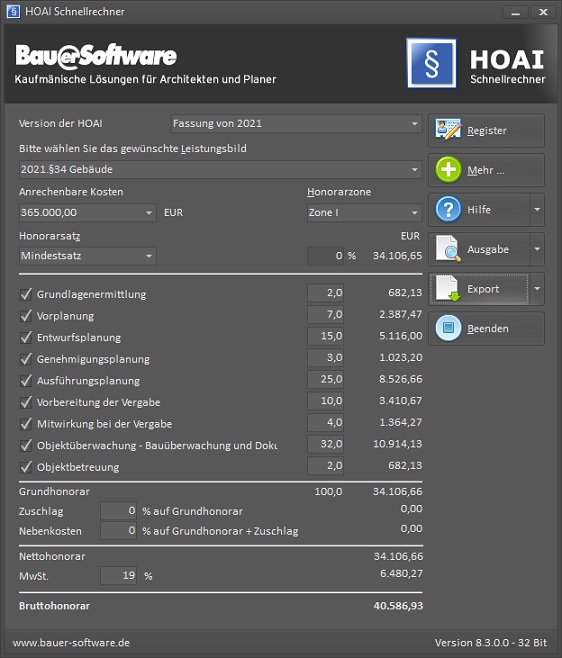This screenshot has height=658, width=562.
Task: Click the Beenden button label
Action: [x=488, y=329]
